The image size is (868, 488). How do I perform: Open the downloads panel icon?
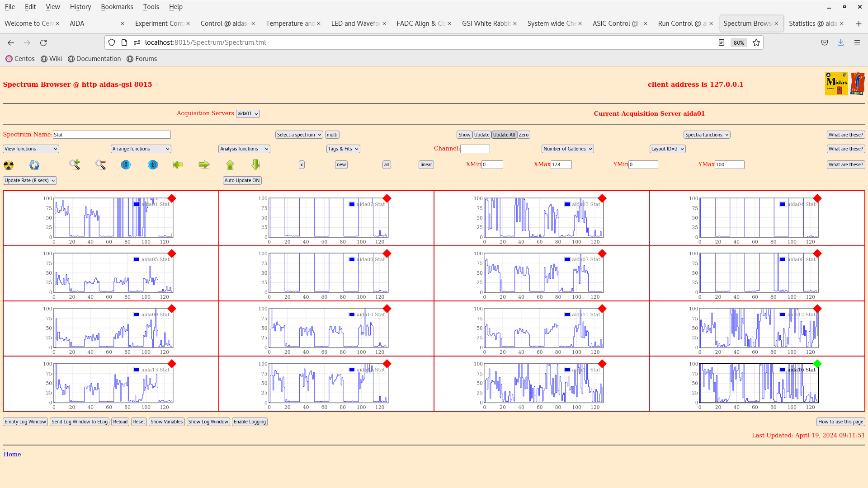coord(841,42)
